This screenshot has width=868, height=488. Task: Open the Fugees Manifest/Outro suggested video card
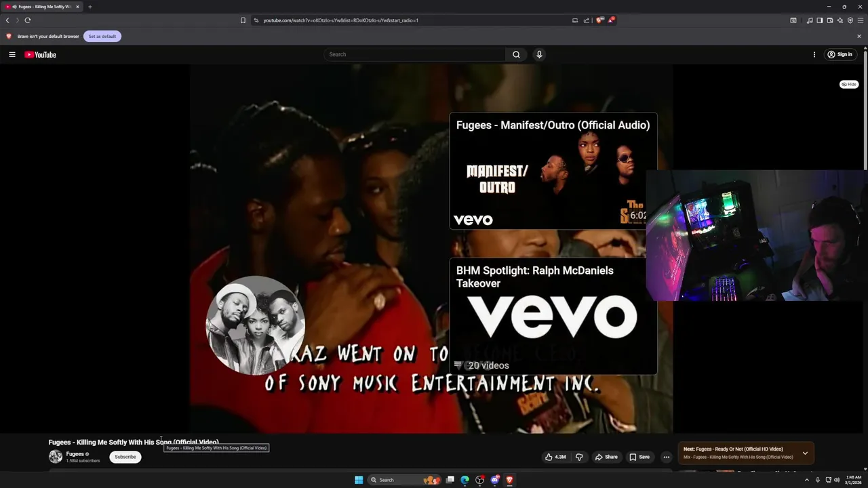click(553, 171)
